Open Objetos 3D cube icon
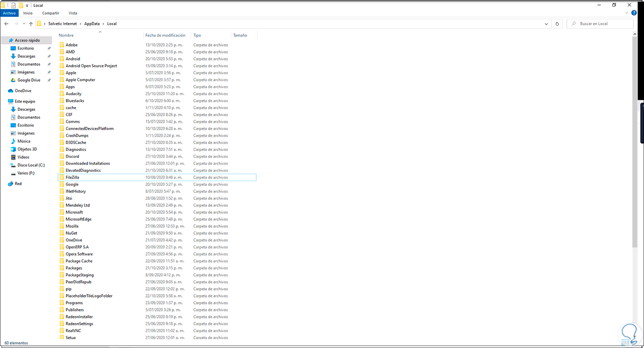This screenshot has width=644, height=348. coord(13,149)
